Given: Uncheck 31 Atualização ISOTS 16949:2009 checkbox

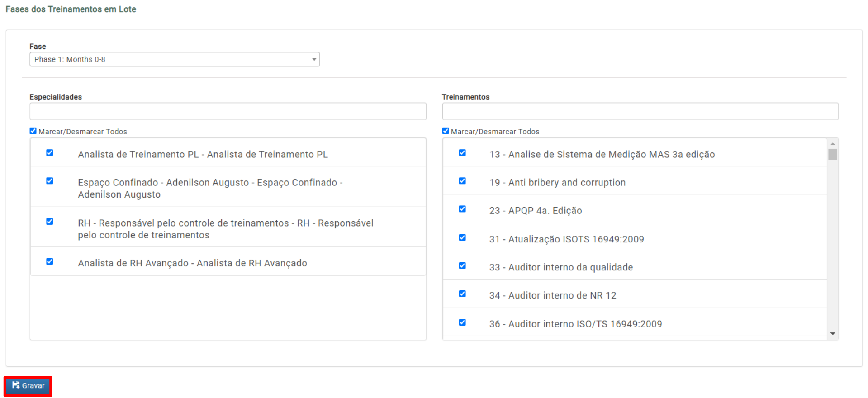Looking at the screenshot, I should pyautogui.click(x=462, y=238).
